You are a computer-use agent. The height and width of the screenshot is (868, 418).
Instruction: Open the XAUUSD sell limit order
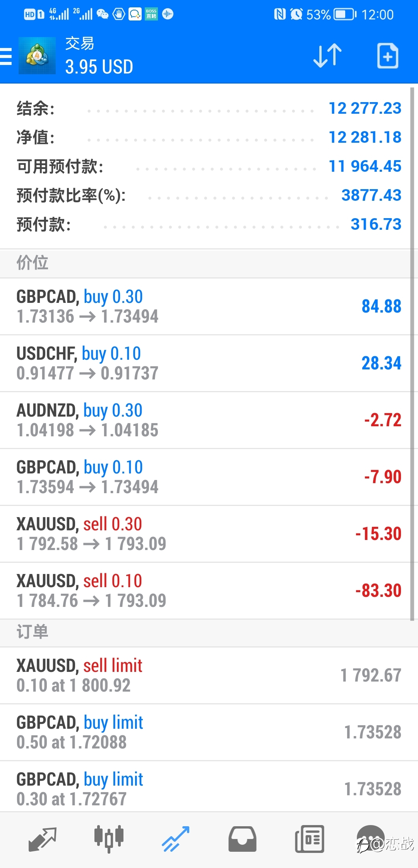tap(209, 675)
